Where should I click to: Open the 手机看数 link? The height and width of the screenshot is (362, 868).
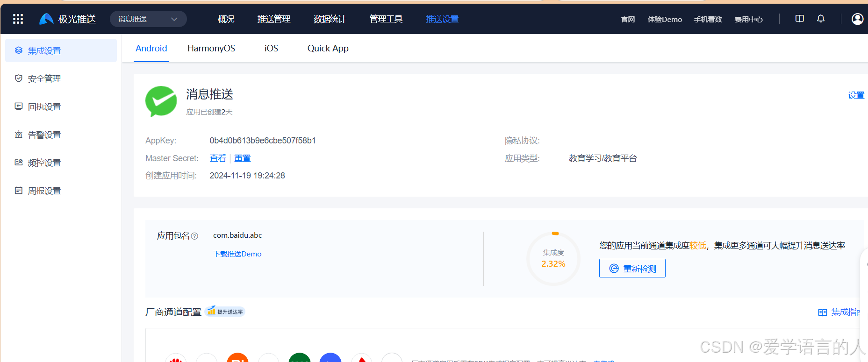click(x=708, y=19)
